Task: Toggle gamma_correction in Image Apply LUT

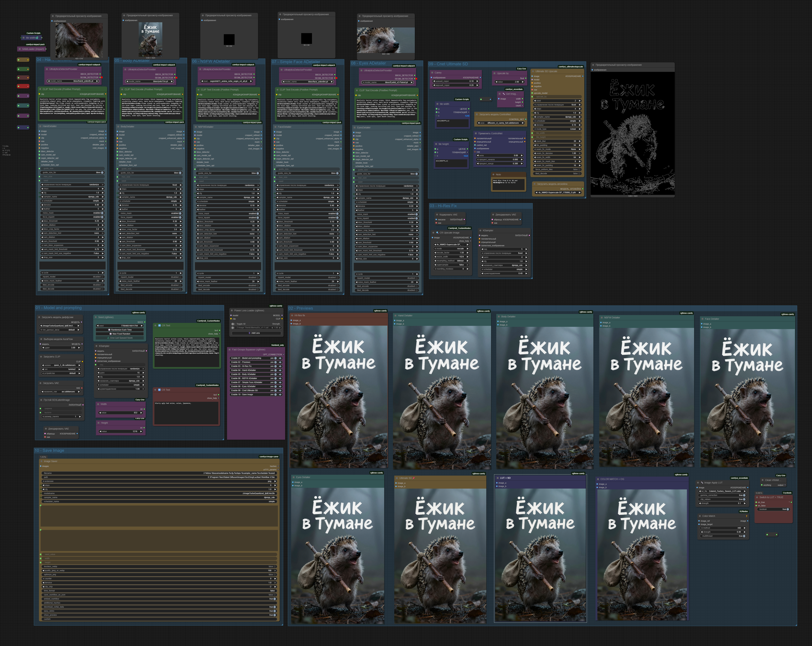Action: 744,495
